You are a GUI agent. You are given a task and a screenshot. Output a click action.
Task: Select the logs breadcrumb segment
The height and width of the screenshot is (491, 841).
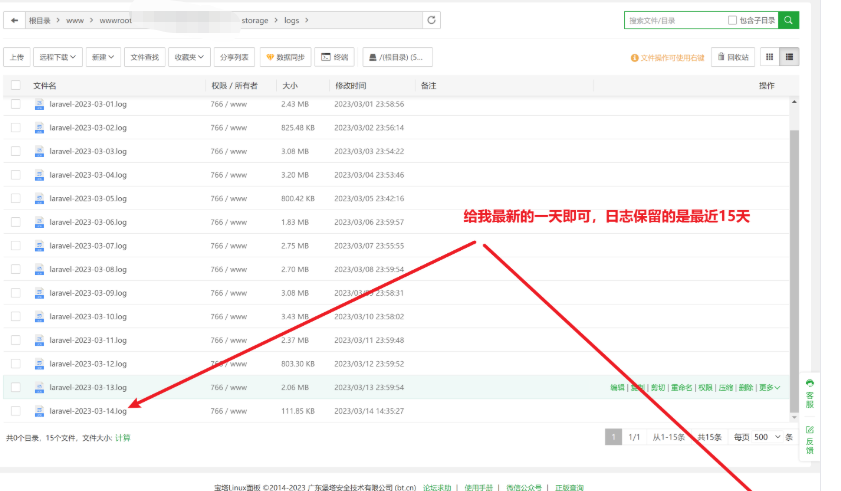click(292, 20)
